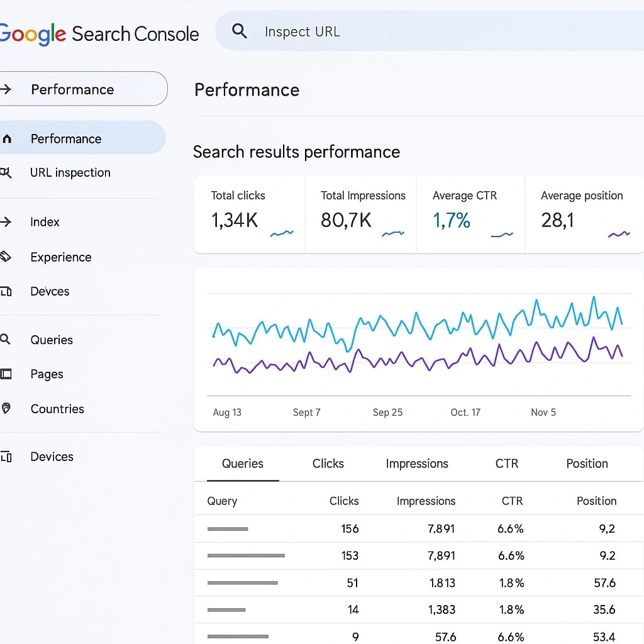Image resolution: width=644 pixels, height=644 pixels.
Task: Click the Google Search Console logo
Action: (99, 33)
